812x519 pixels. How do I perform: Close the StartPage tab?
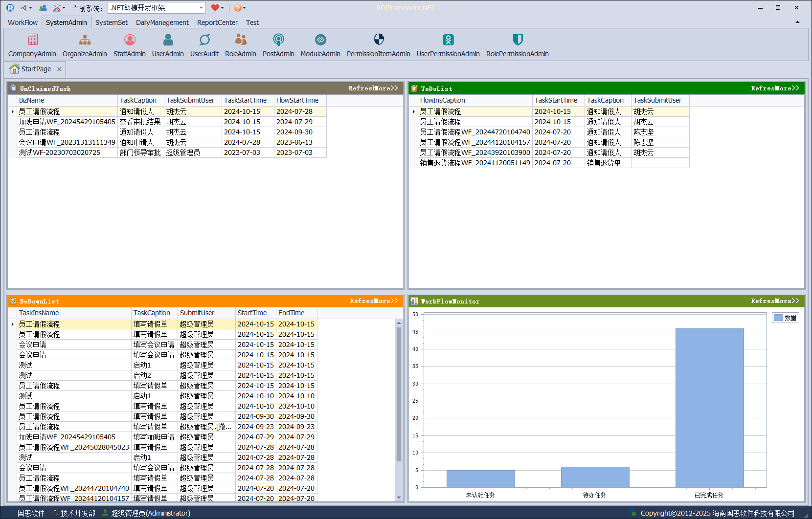tap(59, 69)
